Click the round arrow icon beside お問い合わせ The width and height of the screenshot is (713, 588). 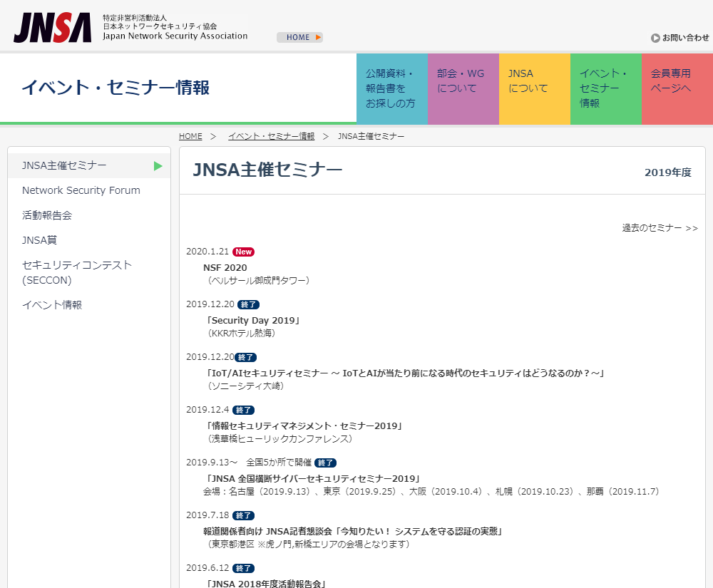[655, 38]
